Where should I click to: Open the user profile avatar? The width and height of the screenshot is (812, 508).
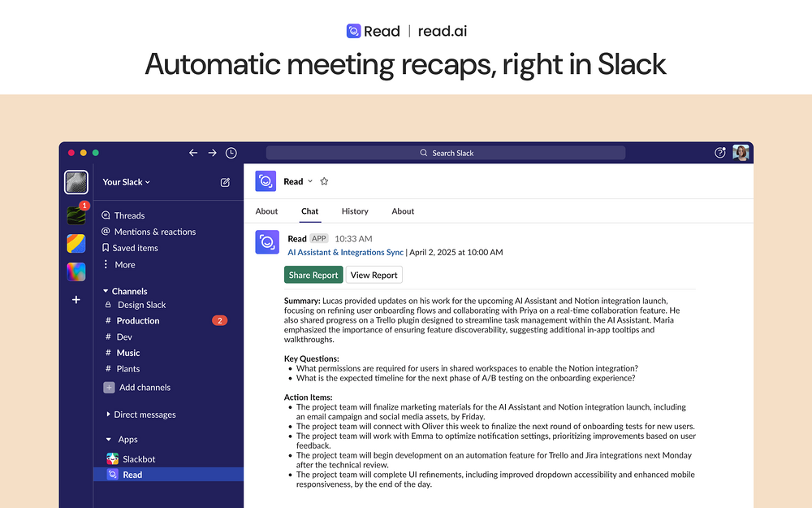741,153
